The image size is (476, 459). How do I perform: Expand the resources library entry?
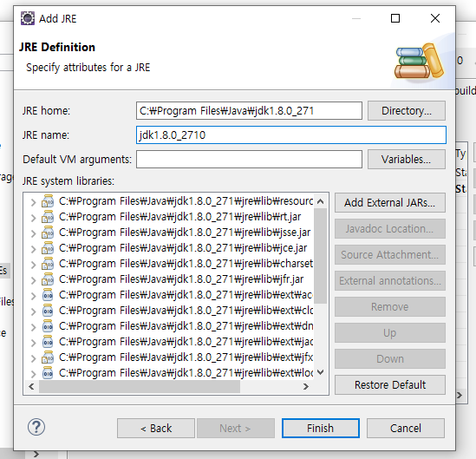pos(34,202)
